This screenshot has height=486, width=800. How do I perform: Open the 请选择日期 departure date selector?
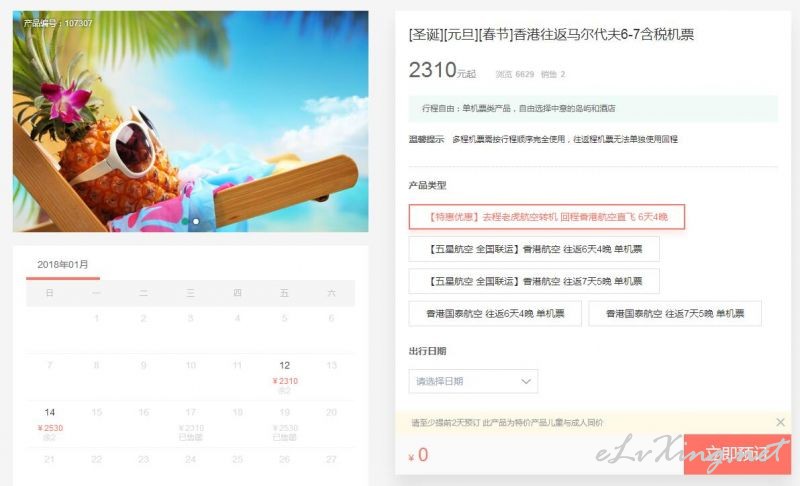(473, 381)
